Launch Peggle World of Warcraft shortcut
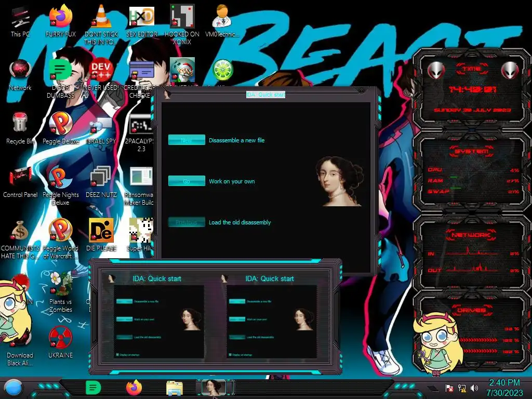Image resolution: width=532 pixels, height=399 pixels. click(60, 239)
